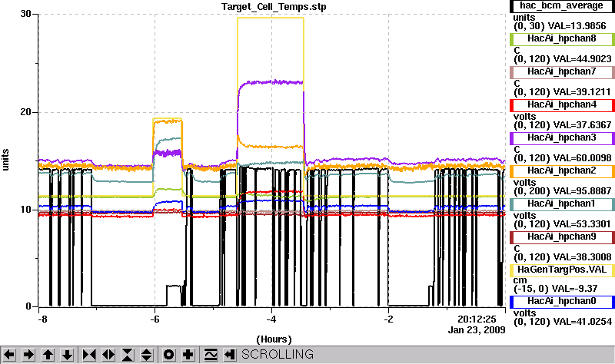Zoom out on the time axis (outward horizontal triangles)
The image size is (615, 364).
108,355
